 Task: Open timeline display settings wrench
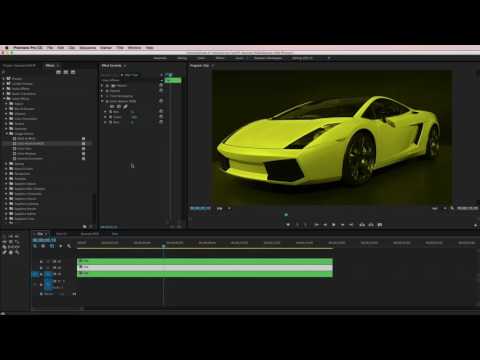tap(69, 246)
